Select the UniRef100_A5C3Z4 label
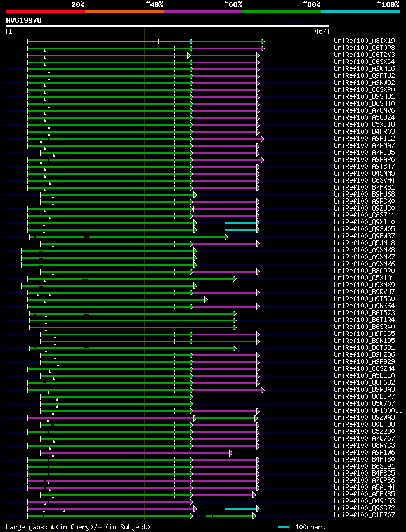This screenshot has height=532, width=406. (364, 117)
